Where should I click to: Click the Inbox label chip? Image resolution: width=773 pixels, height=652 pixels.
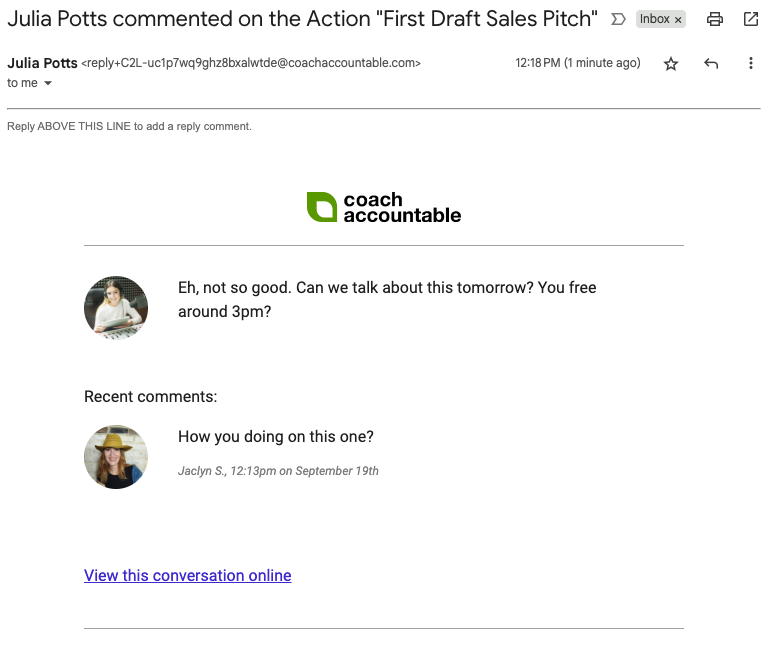tap(655, 19)
